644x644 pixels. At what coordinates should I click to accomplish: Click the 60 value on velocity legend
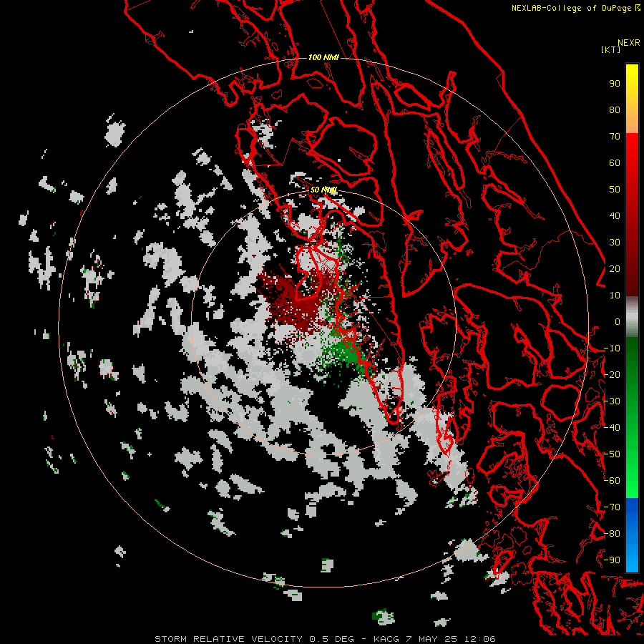click(x=615, y=163)
